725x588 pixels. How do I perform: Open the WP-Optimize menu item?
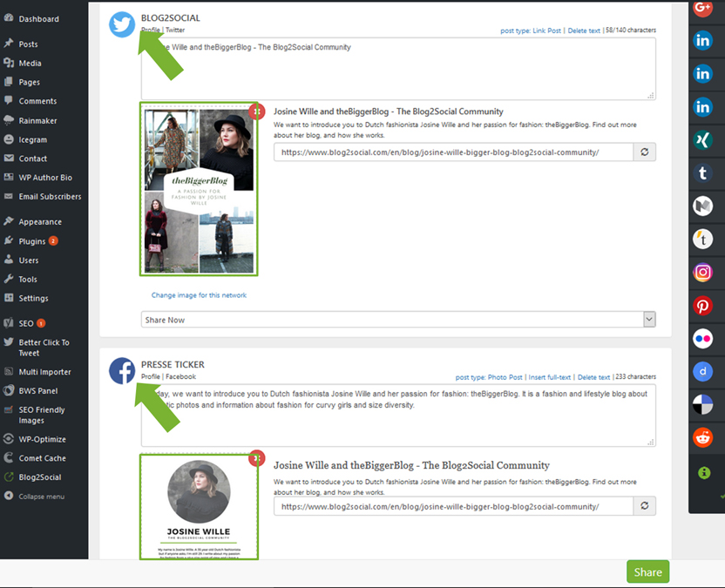point(44,439)
